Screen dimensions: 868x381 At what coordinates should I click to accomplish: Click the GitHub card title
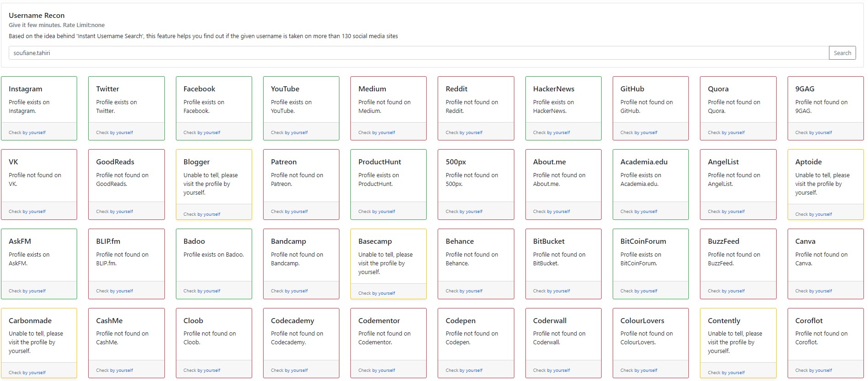(632, 89)
